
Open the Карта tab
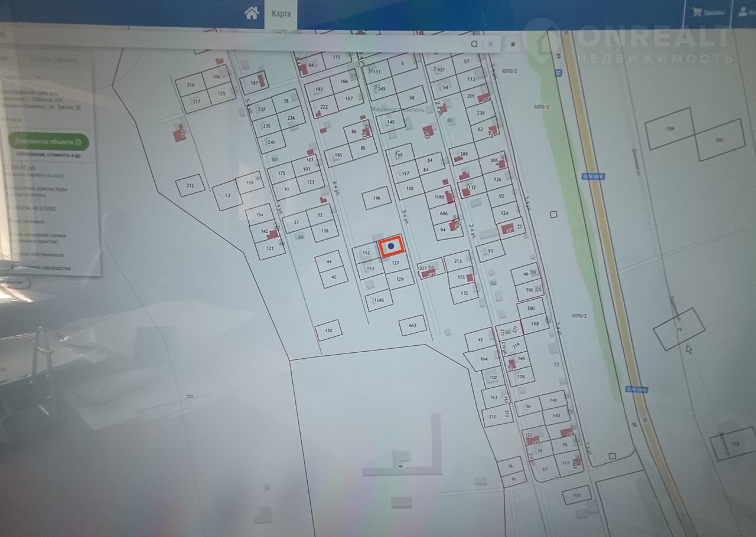click(281, 14)
